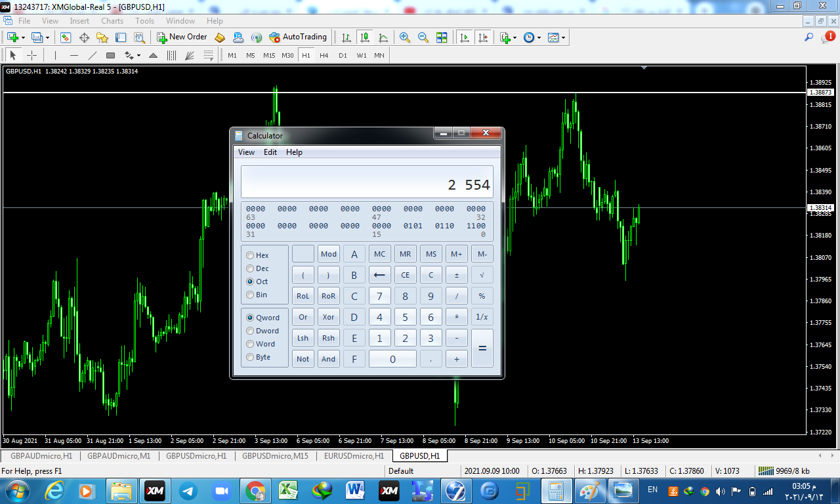Click the Telegram icon in the taskbar
The width and height of the screenshot is (840, 504).
tap(188, 490)
